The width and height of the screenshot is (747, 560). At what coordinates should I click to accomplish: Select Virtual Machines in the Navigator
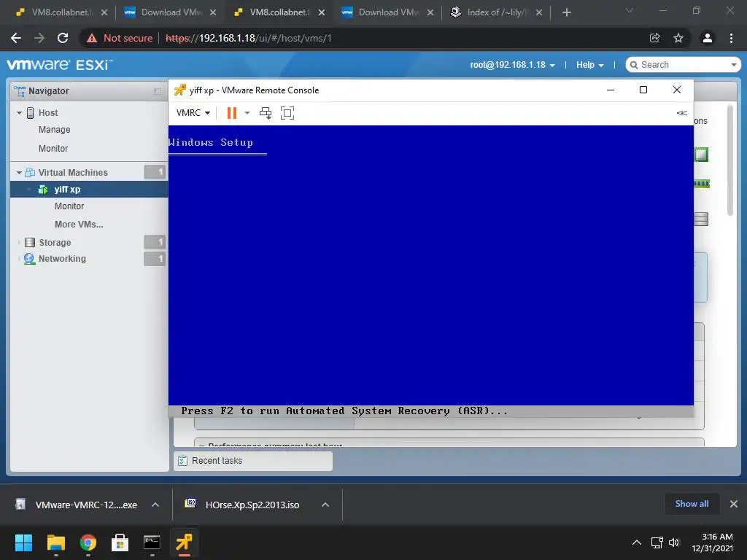coord(73,172)
